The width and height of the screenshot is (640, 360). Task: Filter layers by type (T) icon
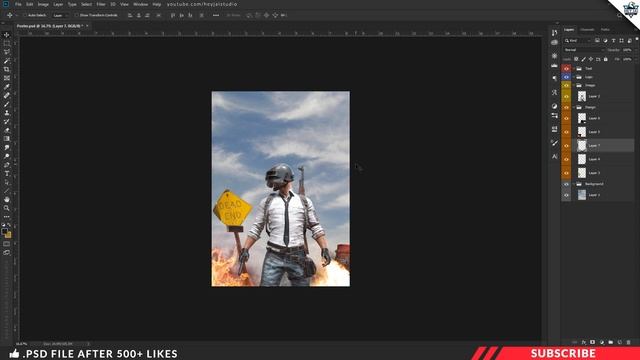tap(613, 40)
